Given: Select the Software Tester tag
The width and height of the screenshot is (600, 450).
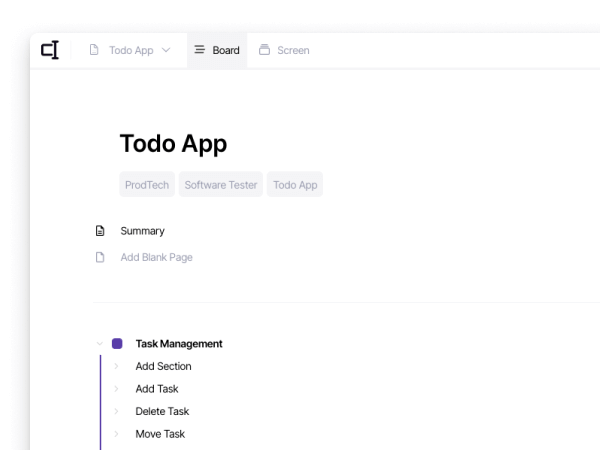Looking at the screenshot, I should (221, 185).
